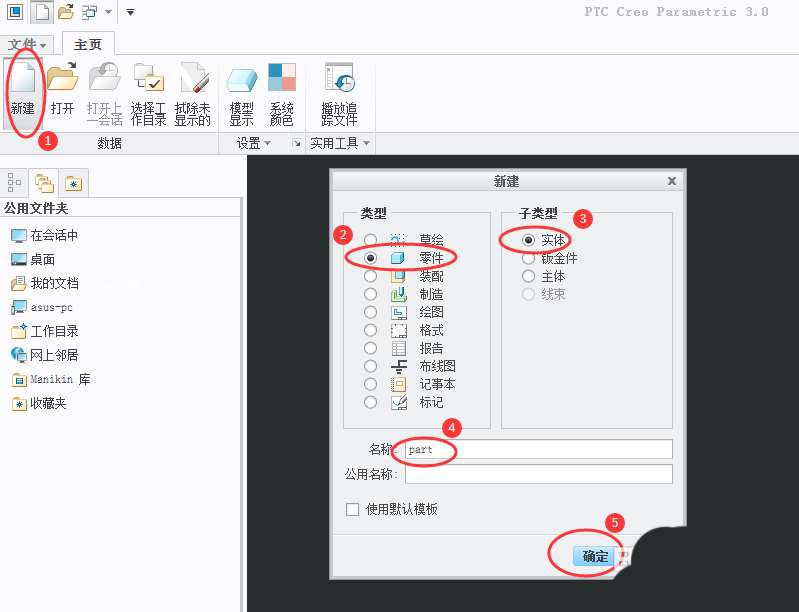Click the New (新建) ribbon button
This screenshot has width=799, height=612.
(x=23, y=93)
